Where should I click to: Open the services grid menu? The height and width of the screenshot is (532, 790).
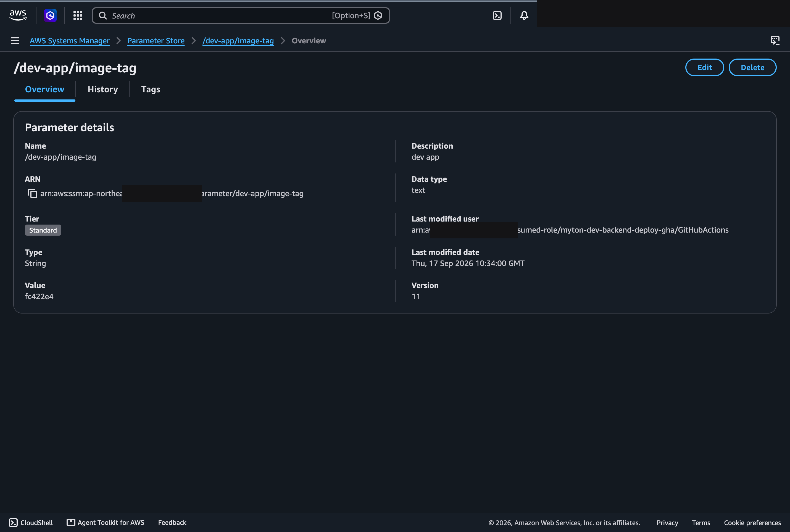click(78, 15)
